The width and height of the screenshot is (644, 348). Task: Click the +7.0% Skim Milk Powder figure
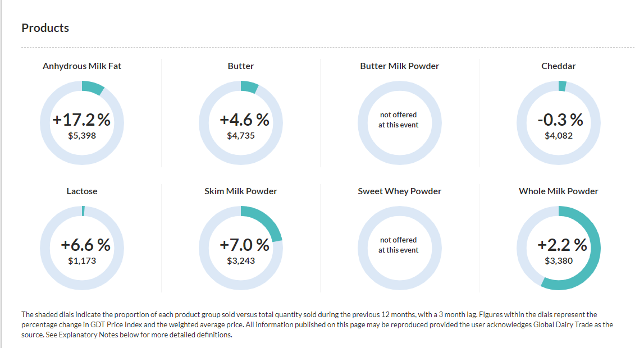[x=244, y=245]
